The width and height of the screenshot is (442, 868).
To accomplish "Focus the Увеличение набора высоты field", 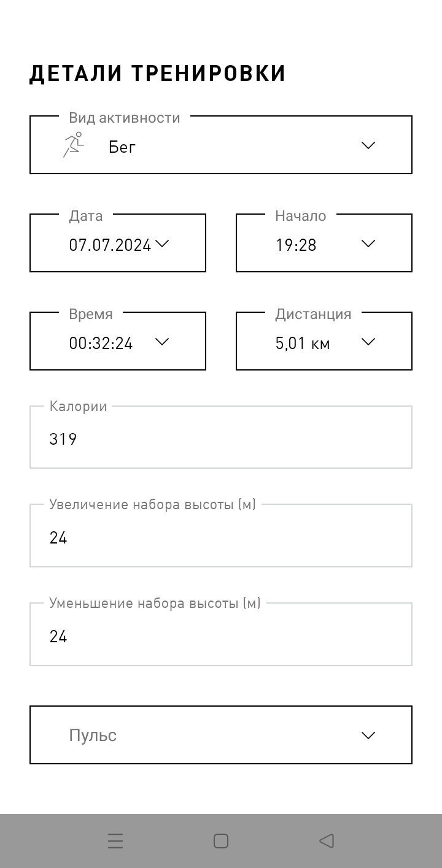I will pos(221,536).
